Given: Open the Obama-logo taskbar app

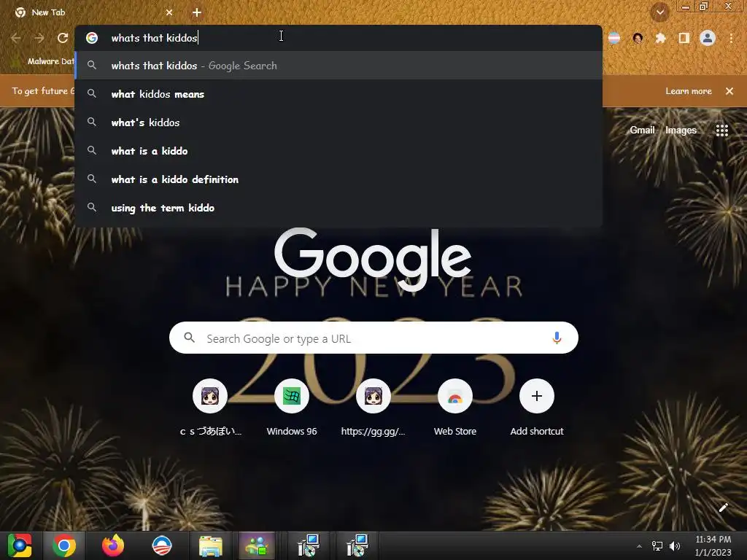Looking at the screenshot, I should click(162, 545).
